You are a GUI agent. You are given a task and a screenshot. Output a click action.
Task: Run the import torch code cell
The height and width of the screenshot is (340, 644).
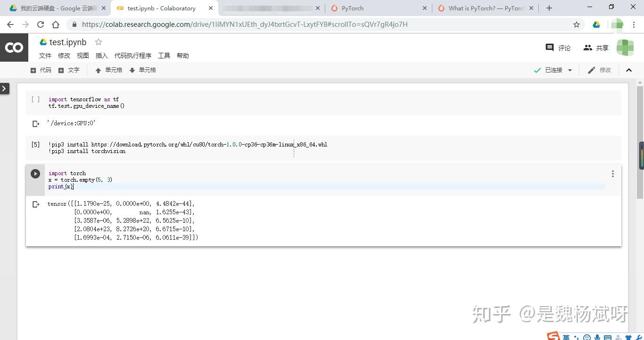[35, 173]
